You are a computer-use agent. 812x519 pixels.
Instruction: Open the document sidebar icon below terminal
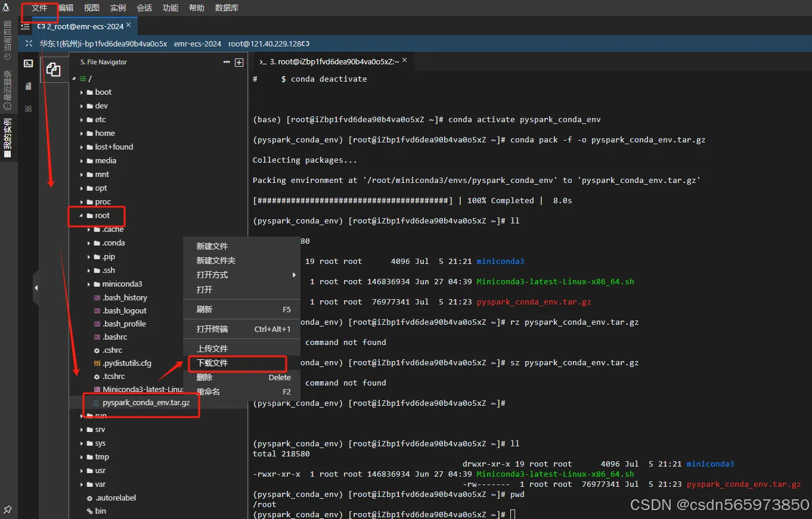point(28,86)
